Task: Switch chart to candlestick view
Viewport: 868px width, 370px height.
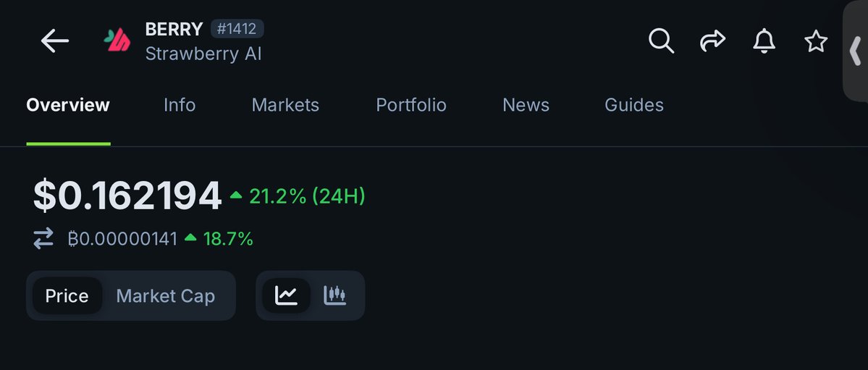Action: point(335,295)
